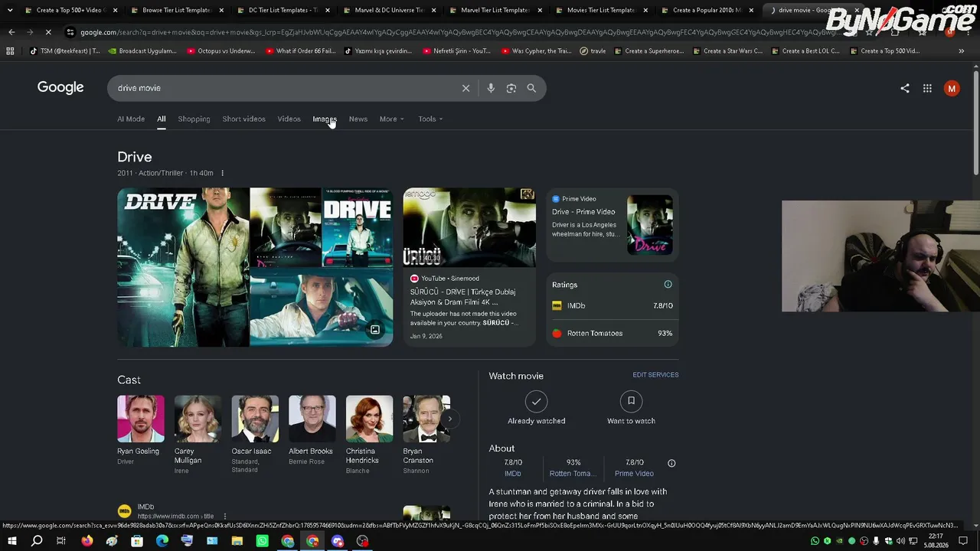
Task: Open the Shopping results tab
Action: click(194, 119)
